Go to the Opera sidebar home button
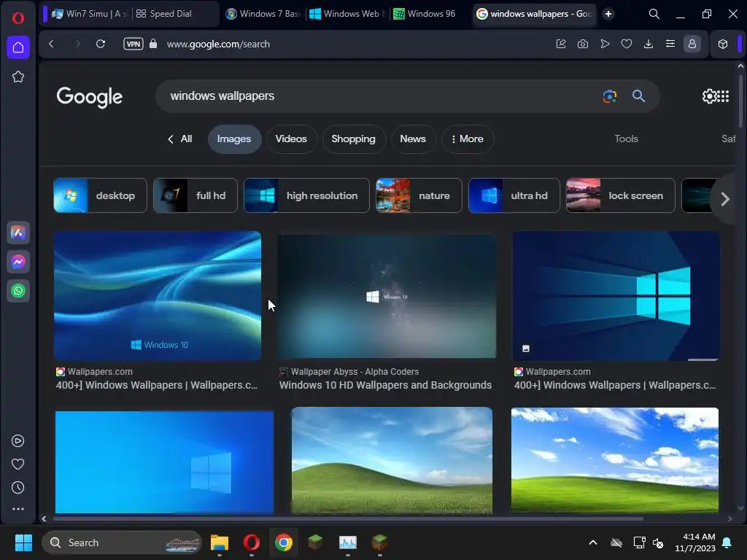 [x=18, y=47]
